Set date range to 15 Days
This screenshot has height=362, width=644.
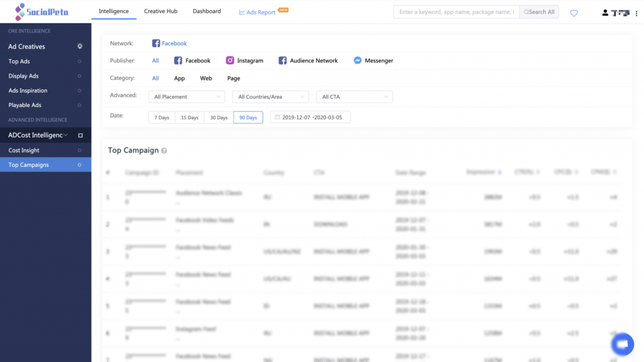[190, 117]
